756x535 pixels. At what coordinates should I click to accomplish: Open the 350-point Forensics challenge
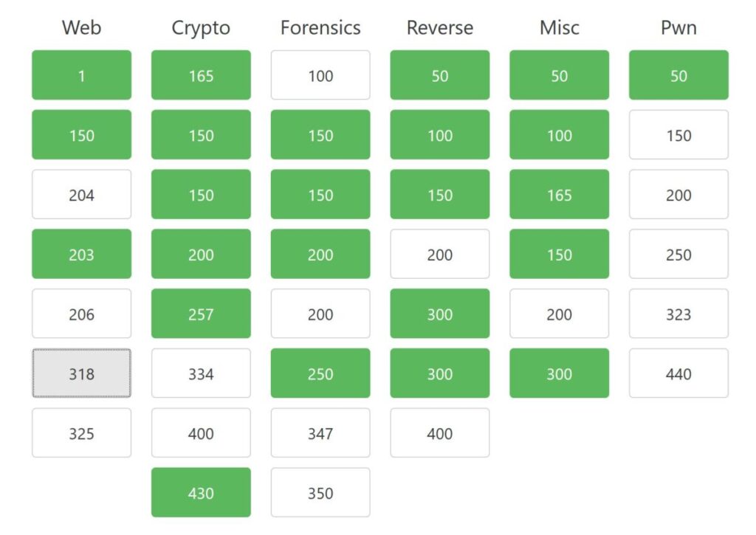click(320, 492)
